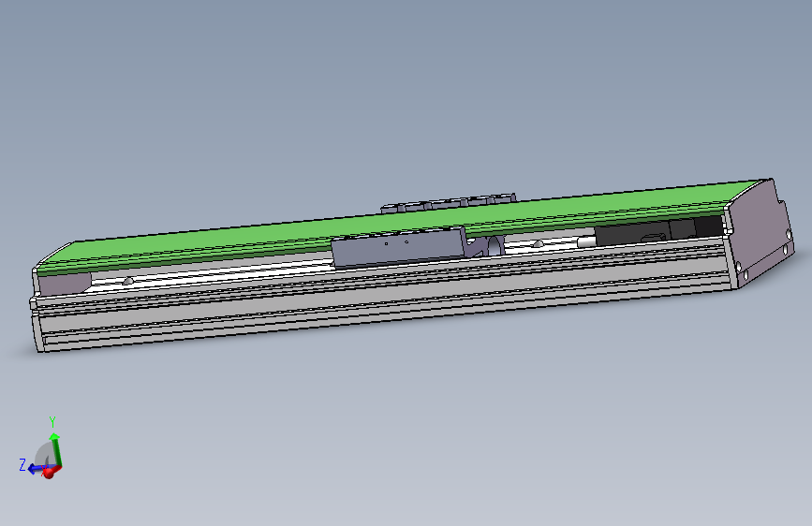Select the left end block under the cover
Screen dimensions: 812x526
(65, 284)
